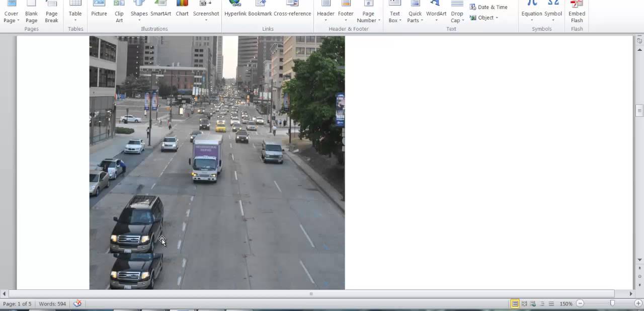Open the Shapes gallery

(x=139, y=12)
